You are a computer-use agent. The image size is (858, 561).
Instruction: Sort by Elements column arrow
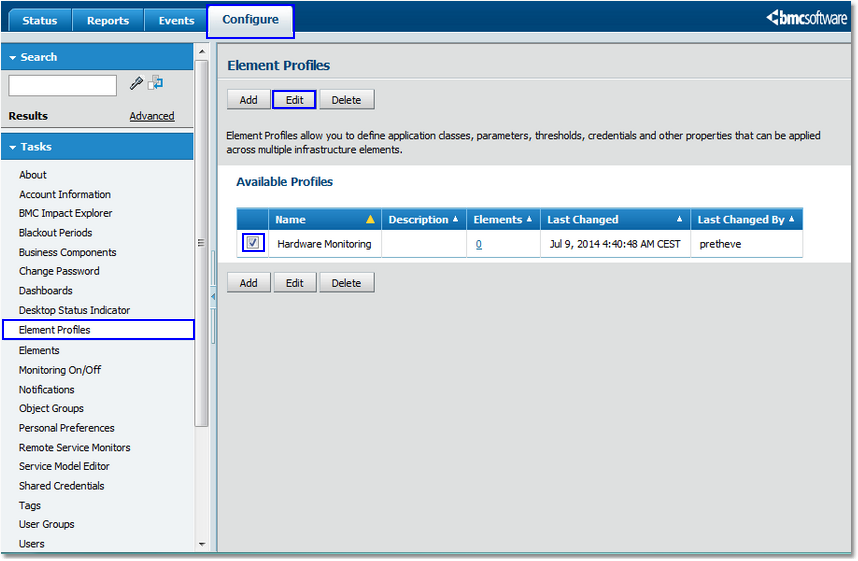(x=529, y=219)
